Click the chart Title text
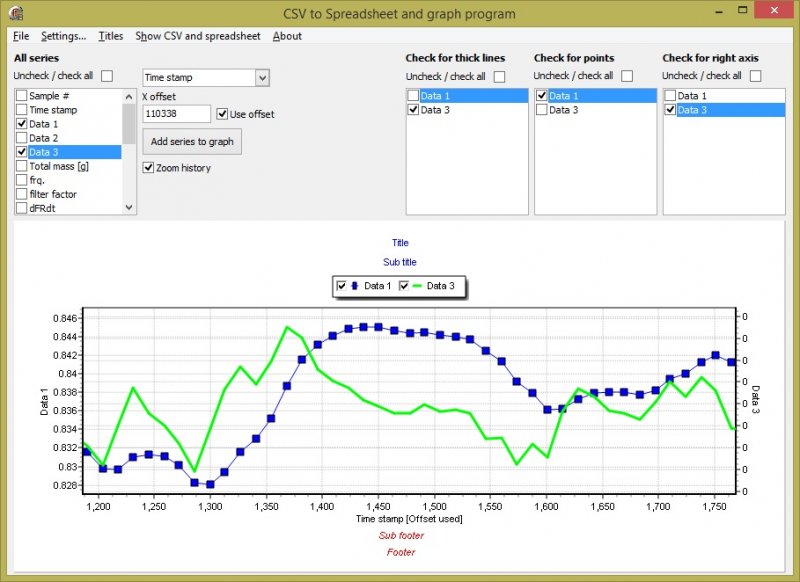The height and width of the screenshot is (582, 800). point(400,243)
